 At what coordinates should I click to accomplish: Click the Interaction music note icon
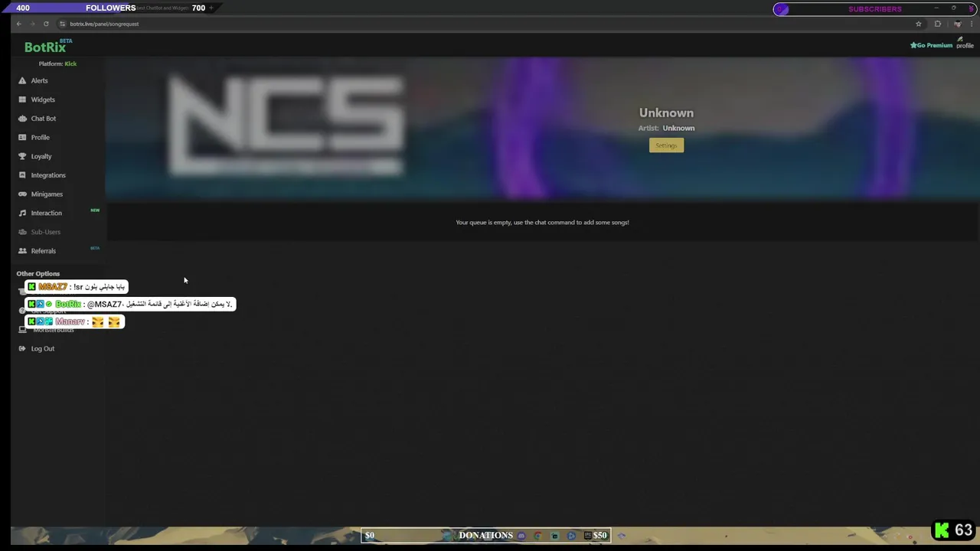click(x=22, y=213)
